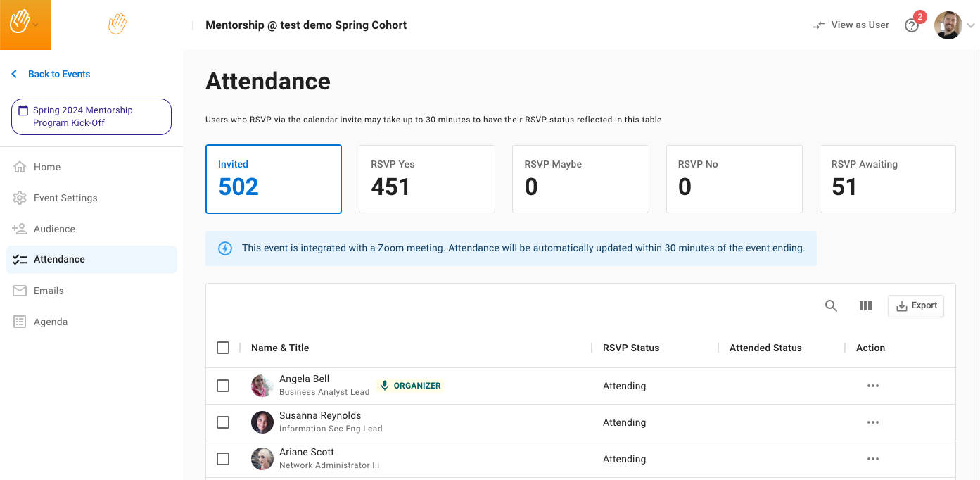The height and width of the screenshot is (480, 980).
Task: Toggle the select-all checkbox in table header
Action: (223, 348)
